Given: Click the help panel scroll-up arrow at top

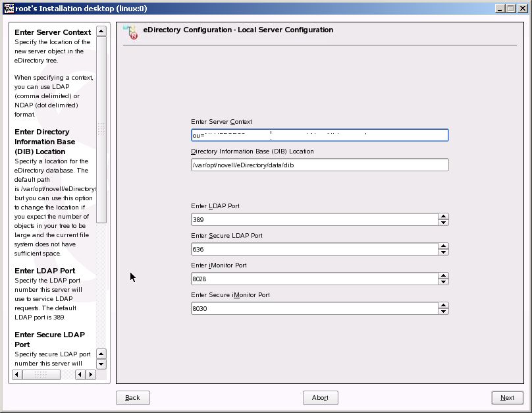Looking at the screenshot, I should (101, 31).
